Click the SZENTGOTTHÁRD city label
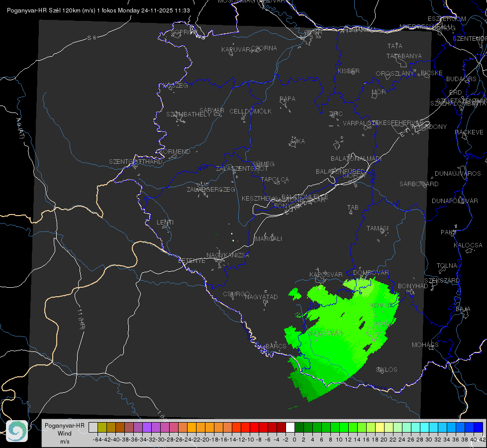The height and width of the screenshot is (448, 487). click(136, 162)
